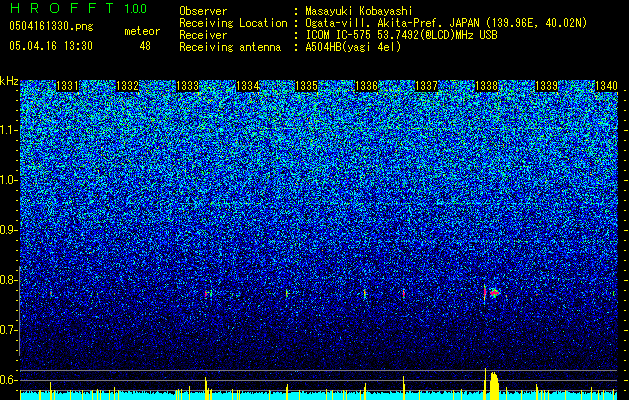The width and height of the screenshot is (629, 400).
Task: Click the 0.6 frequency axis label
Action: (8, 380)
